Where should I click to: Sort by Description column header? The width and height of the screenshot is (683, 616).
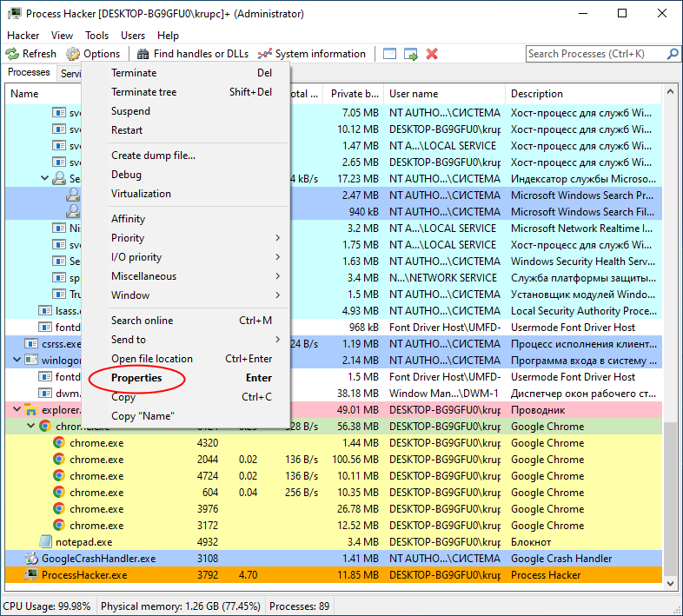coord(584,94)
